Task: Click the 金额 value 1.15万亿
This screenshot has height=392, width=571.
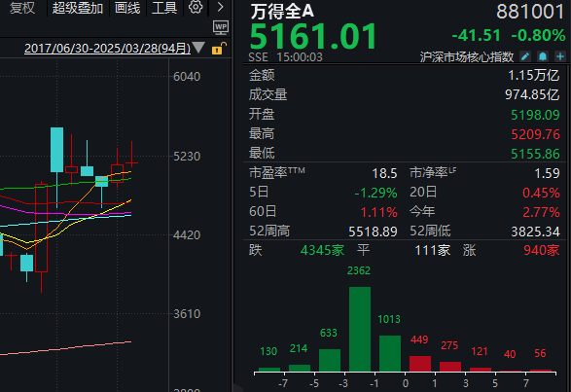Action: [x=533, y=76]
